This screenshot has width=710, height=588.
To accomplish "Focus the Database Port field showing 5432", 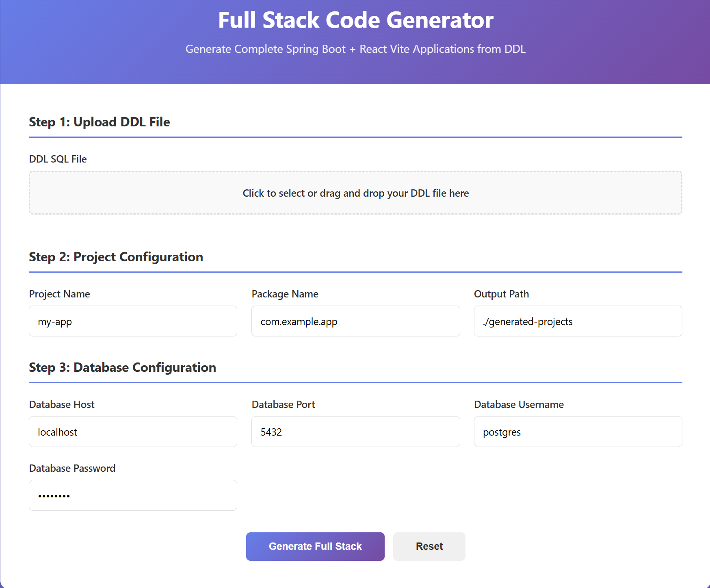I will (355, 432).
